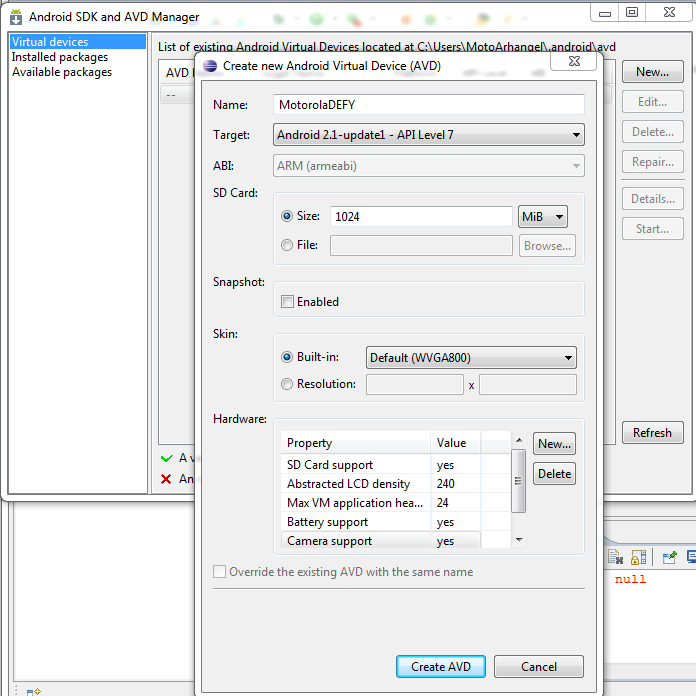Close the Create new AVD dialog
Viewport: 696px width, 696px height.
(574, 61)
